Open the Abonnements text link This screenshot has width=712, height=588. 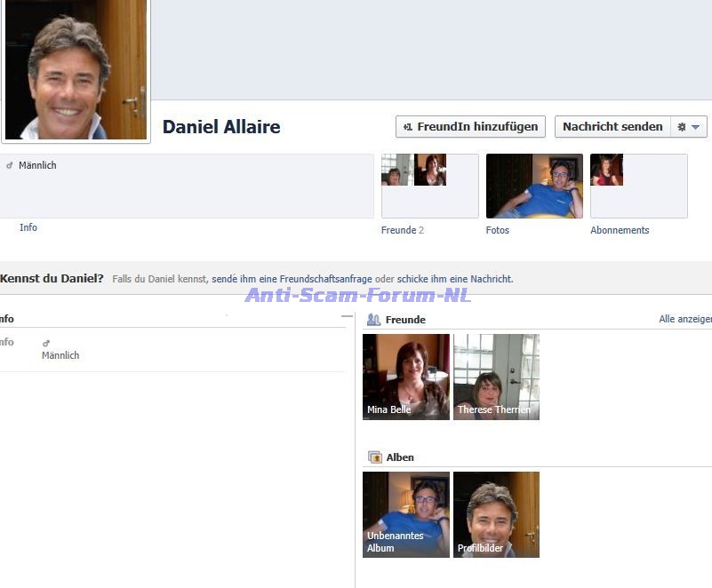[x=620, y=230]
